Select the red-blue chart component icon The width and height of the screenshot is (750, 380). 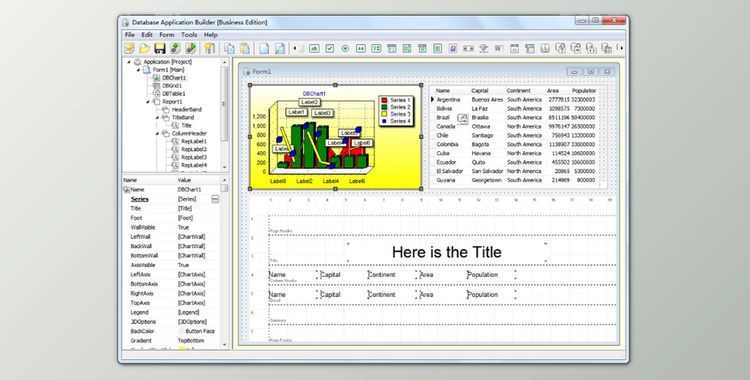(452, 48)
